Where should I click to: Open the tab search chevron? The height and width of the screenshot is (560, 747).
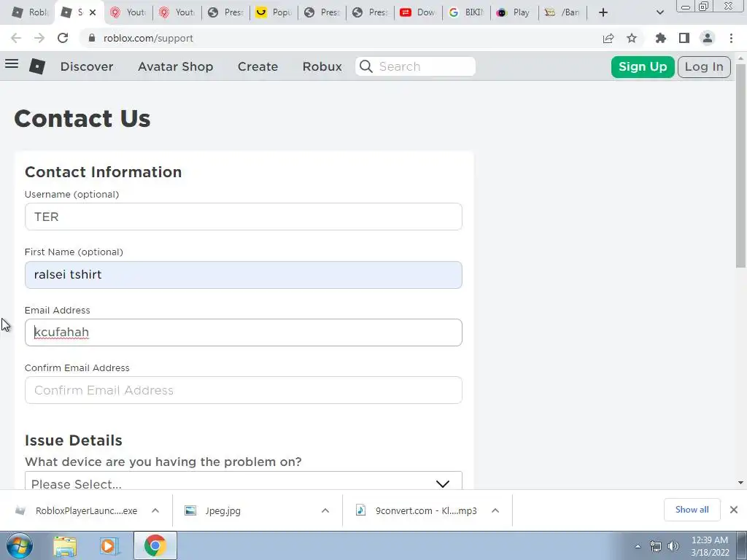click(660, 12)
